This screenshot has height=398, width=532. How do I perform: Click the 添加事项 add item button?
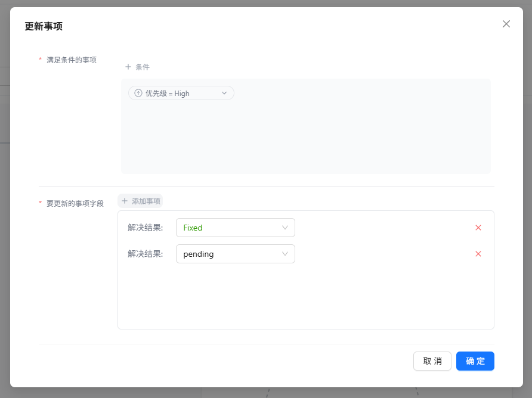point(141,201)
